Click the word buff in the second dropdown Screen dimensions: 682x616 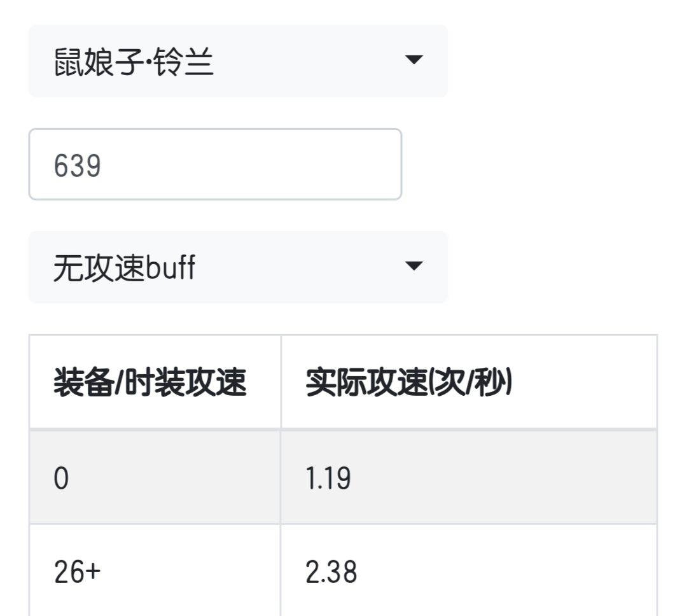170,268
